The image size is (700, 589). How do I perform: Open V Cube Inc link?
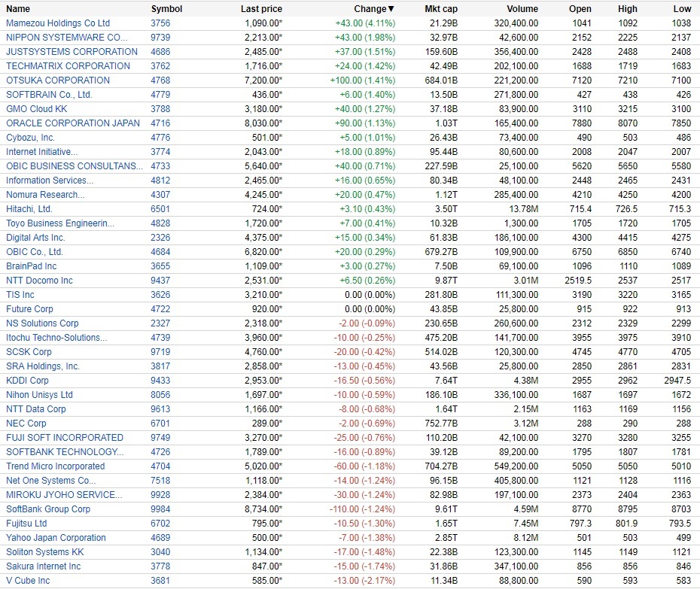coord(28,580)
